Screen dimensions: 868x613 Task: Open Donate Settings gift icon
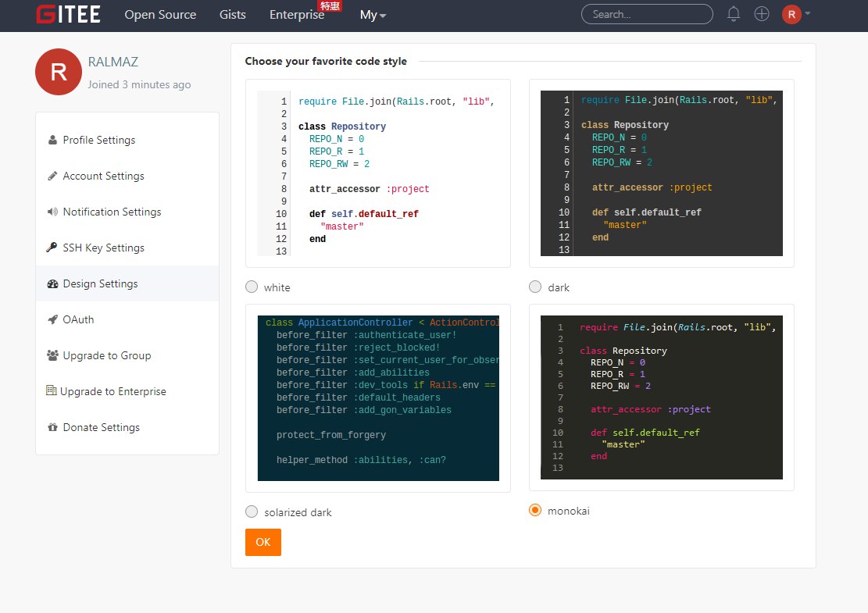[52, 427]
